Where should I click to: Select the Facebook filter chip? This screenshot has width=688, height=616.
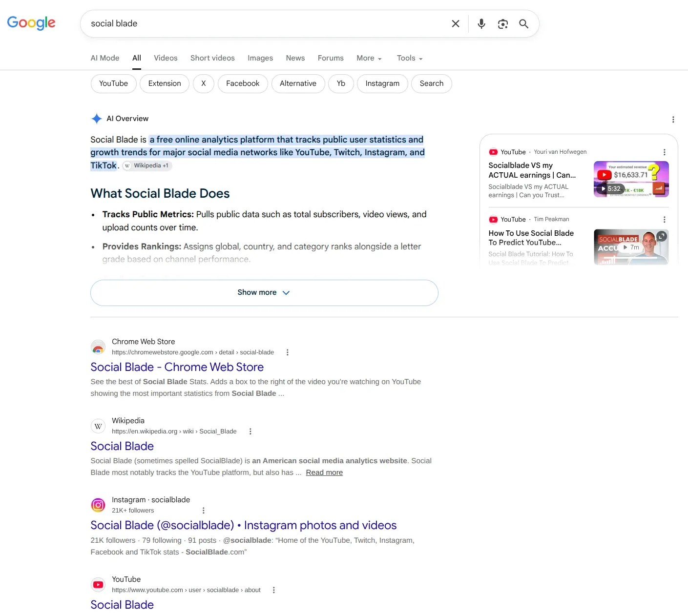(243, 83)
